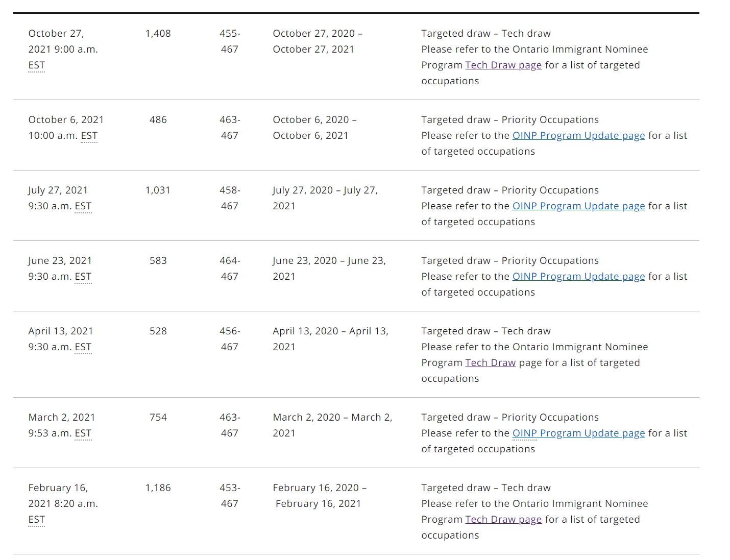Click the 1,408 invitations figure
730x560 pixels.
pyautogui.click(x=158, y=34)
